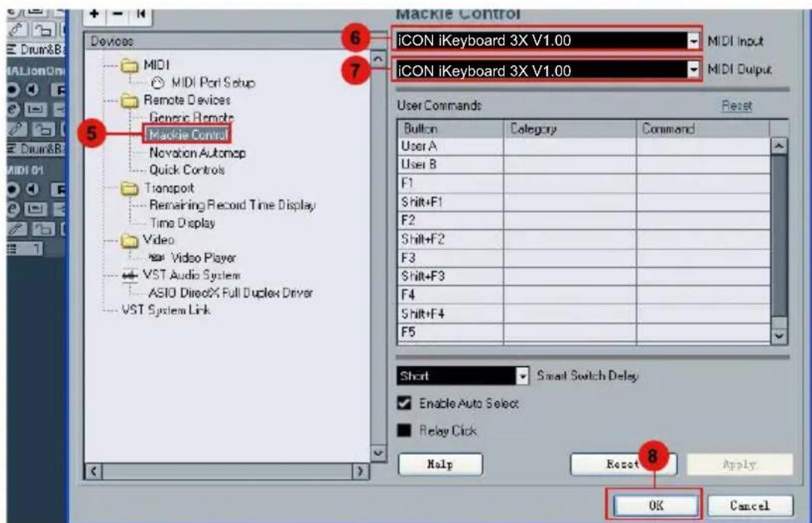Click the Transport folder icon
The width and height of the screenshot is (812, 523).
point(129,188)
